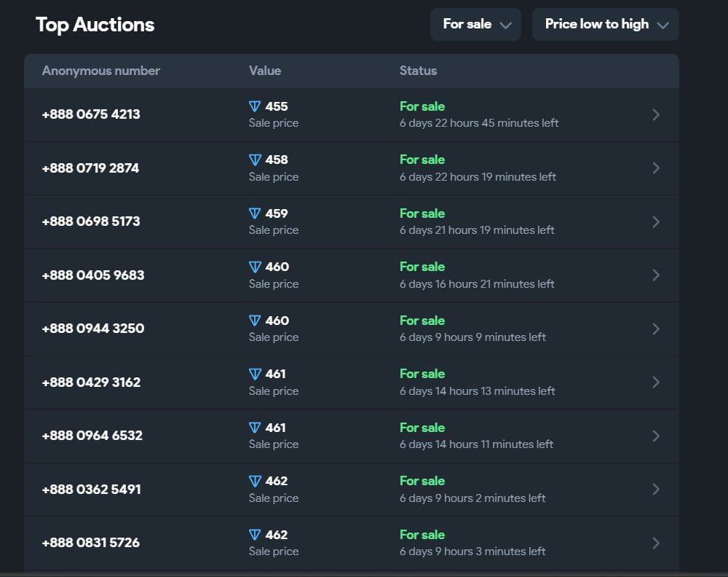
Task: Select the +888 0405 9683 number link
Action: coord(93,275)
